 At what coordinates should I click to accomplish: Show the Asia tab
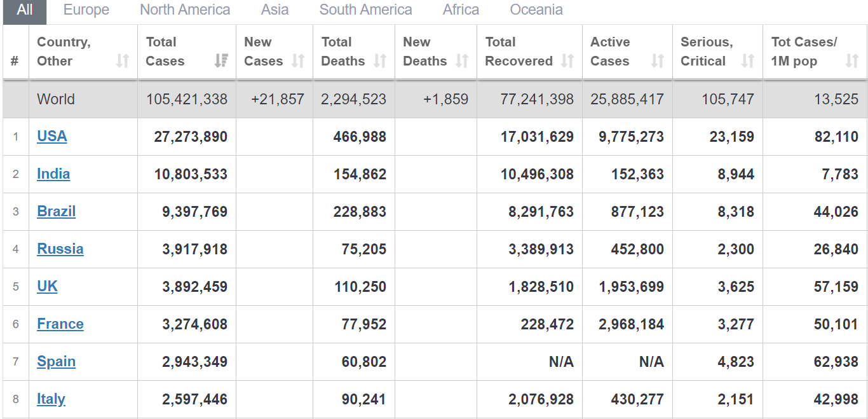275,10
